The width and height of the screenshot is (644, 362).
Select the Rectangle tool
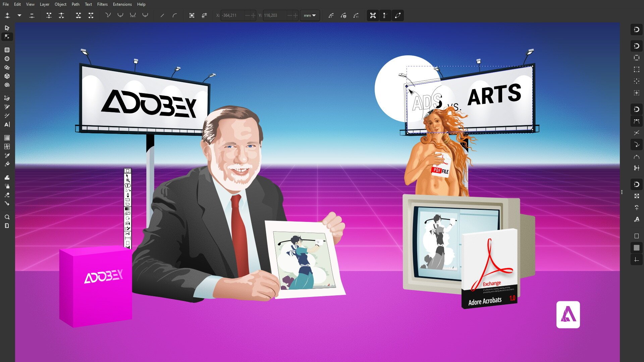(x=7, y=50)
